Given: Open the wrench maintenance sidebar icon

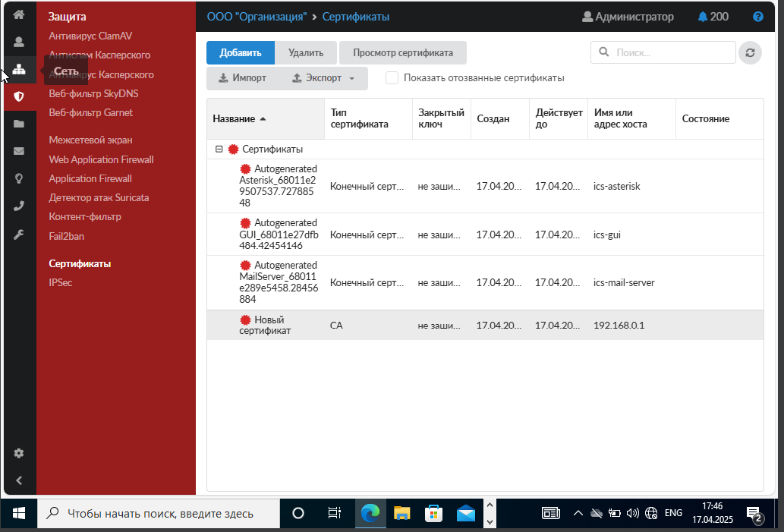Looking at the screenshot, I should point(19,234).
